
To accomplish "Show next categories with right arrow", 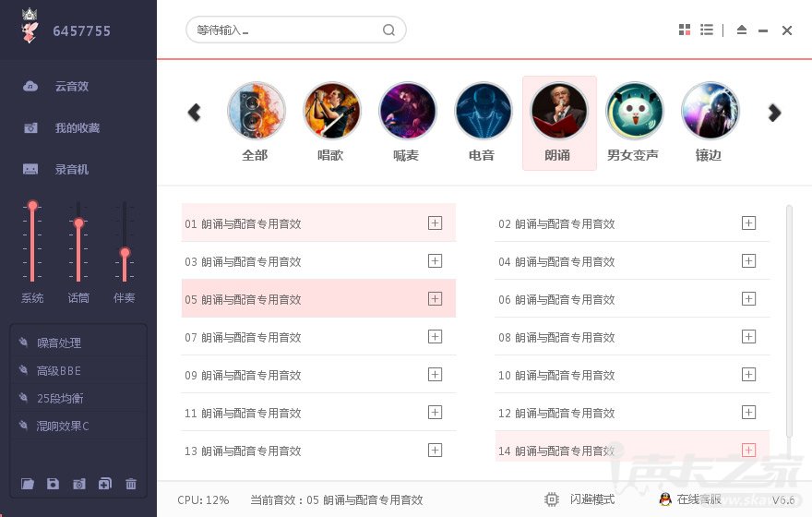I will tap(774, 113).
